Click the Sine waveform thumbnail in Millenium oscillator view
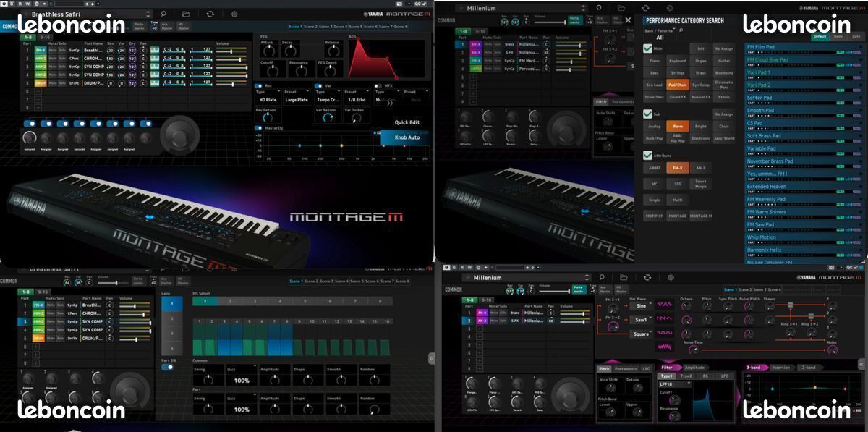The image size is (868, 432). click(x=665, y=305)
